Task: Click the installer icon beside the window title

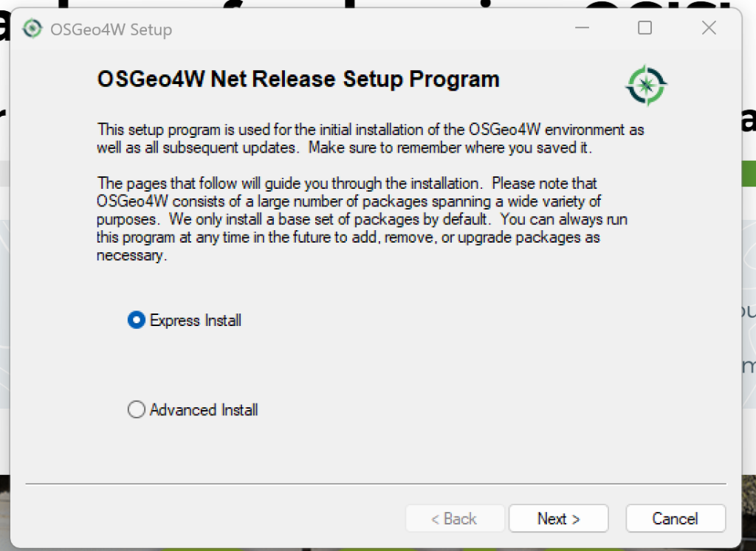Action: point(32,29)
